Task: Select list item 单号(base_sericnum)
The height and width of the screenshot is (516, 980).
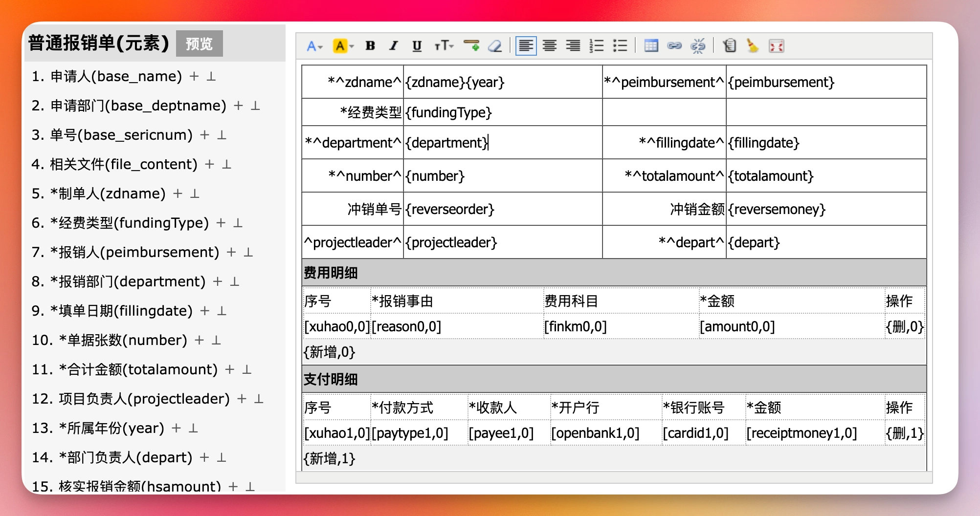Action: pyautogui.click(x=121, y=135)
